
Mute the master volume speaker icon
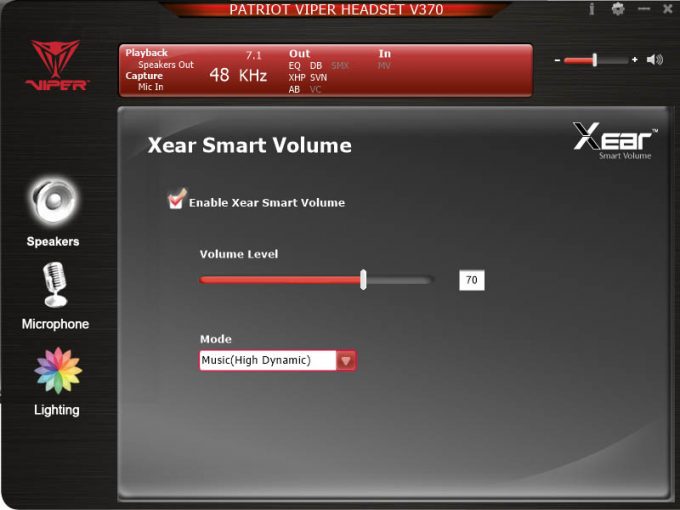click(x=654, y=59)
